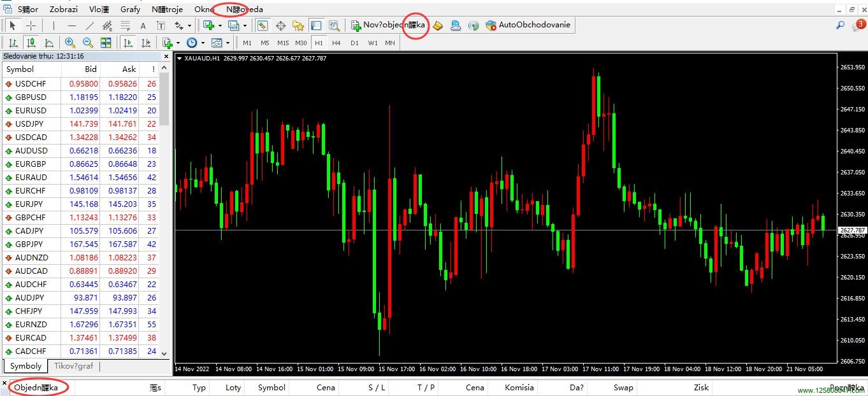The height and width of the screenshot is (396, 868).
Task: Set timeframe to H4
Action: tap(336, 43)
